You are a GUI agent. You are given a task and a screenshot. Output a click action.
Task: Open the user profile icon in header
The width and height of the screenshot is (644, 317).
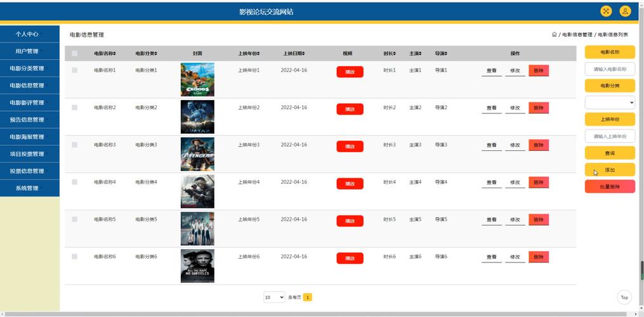pos(625,11)
